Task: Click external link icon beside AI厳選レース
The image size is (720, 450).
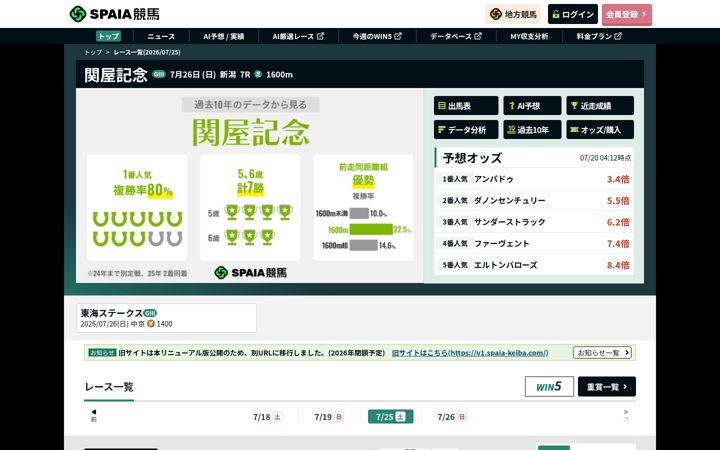Action: click(321, 36)
